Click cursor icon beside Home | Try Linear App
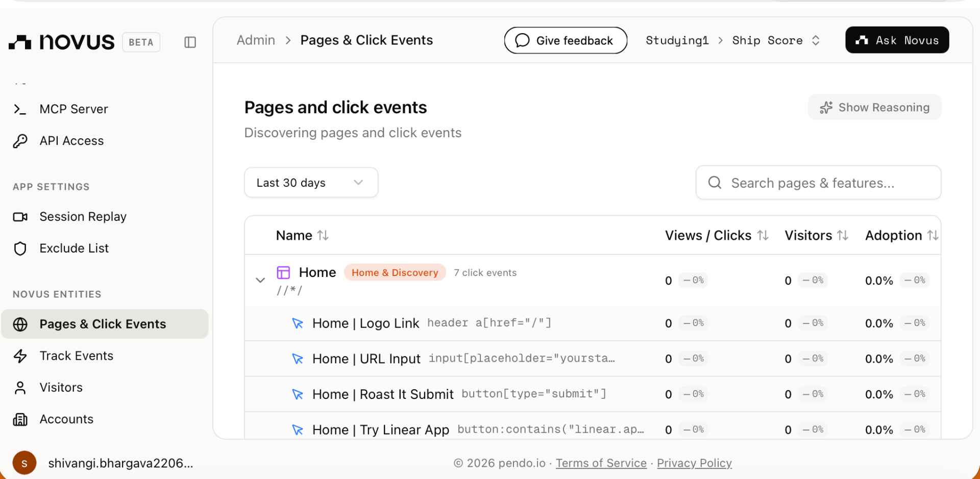The height and width of the screenshot is (479, 980). pyautogui.click(x=297, y=430)
